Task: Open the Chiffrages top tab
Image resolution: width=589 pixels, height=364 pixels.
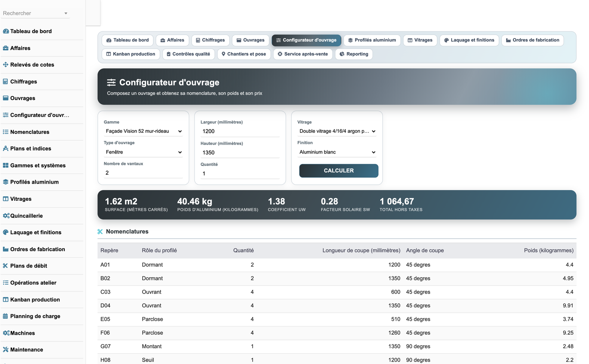Action: tap(210, 40)
